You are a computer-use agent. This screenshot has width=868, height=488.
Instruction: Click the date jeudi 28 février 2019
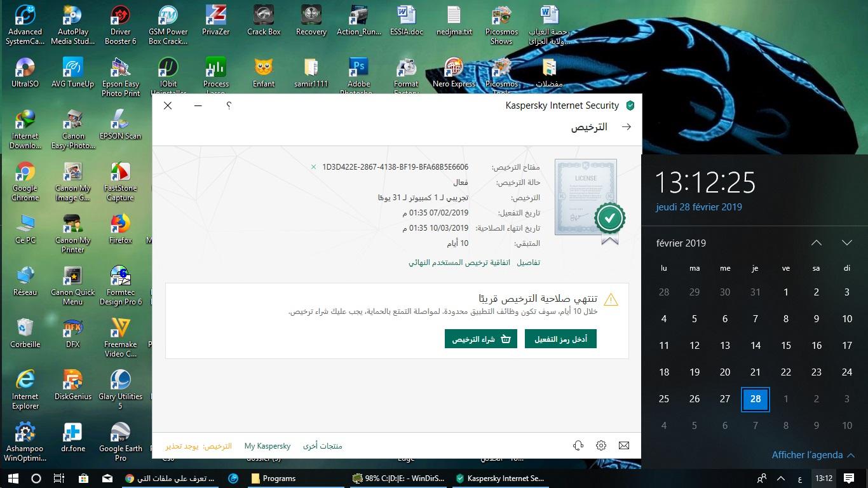click(x=699, y=207)
